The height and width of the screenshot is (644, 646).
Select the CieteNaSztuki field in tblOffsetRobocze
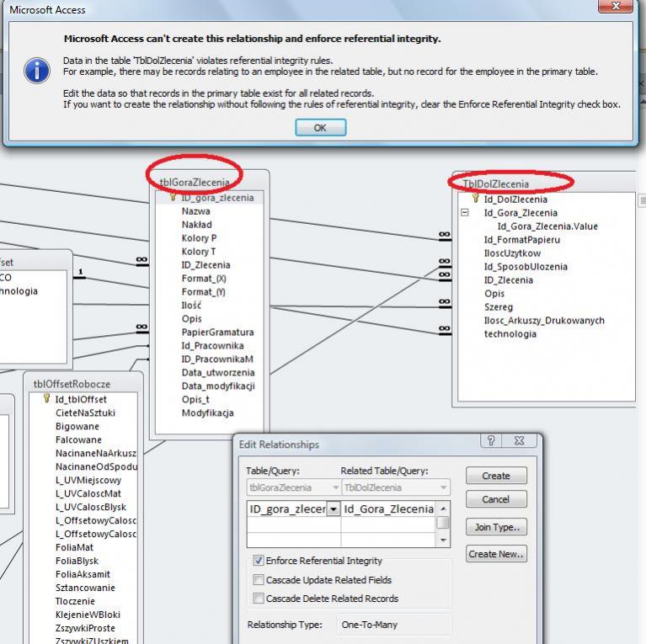tap(85, 413)
